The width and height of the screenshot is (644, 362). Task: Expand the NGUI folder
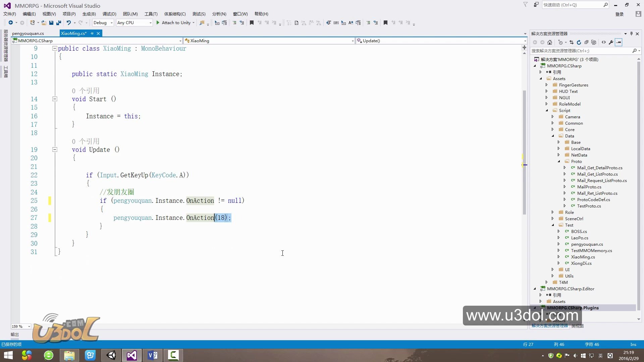547,98
